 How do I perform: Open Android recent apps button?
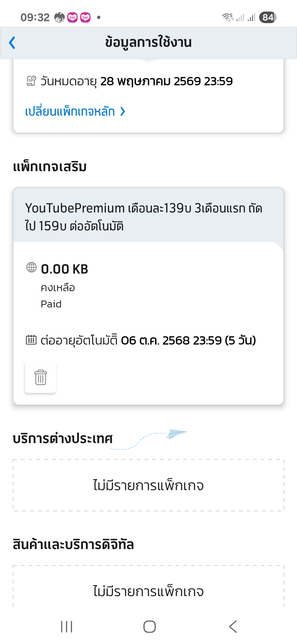click(67, 627)
